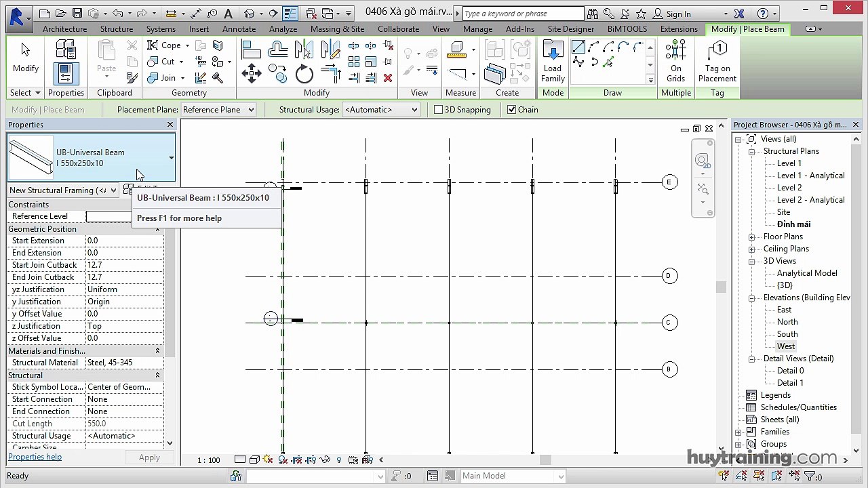Click the Match Type Properties brush icon
The image size is (868, 488).
coord(132,78)
